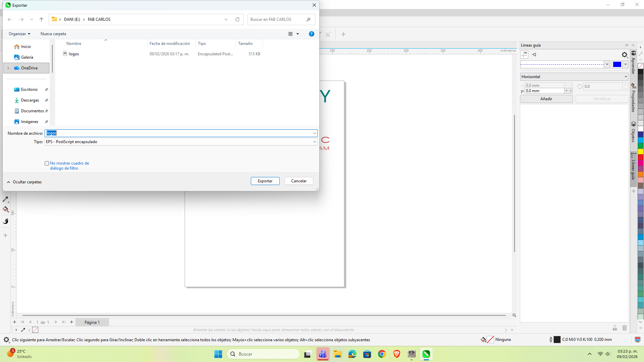
Task: Collapse folders with Ocultar carpetas
Action: click(24, 182)
